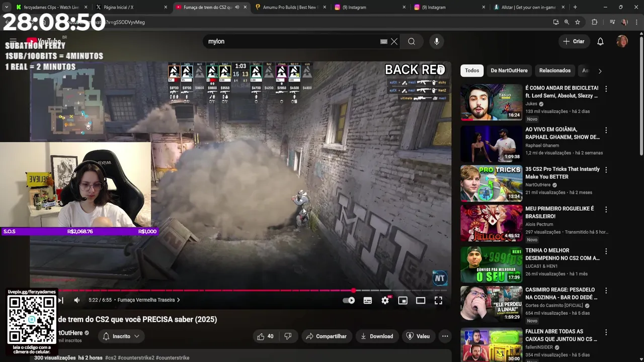Dislike the video with the thumbs-down icon
Image resolution: width=644 pixels, height=362 pixels.
click(288, 336)
